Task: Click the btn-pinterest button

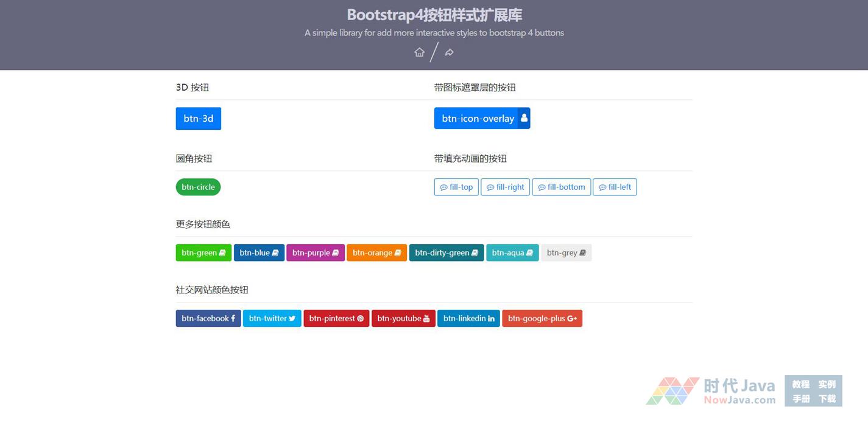Action: coord(336,318)
